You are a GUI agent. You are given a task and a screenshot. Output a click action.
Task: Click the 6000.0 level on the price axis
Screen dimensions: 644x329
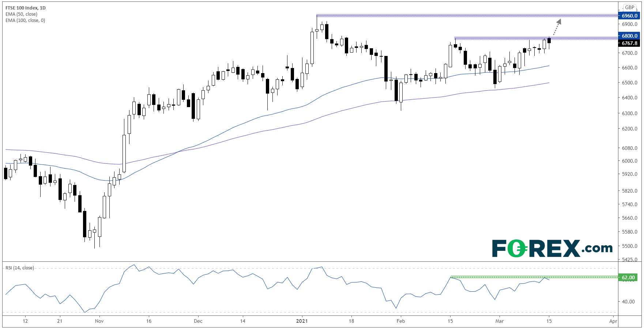click(629, 161)
